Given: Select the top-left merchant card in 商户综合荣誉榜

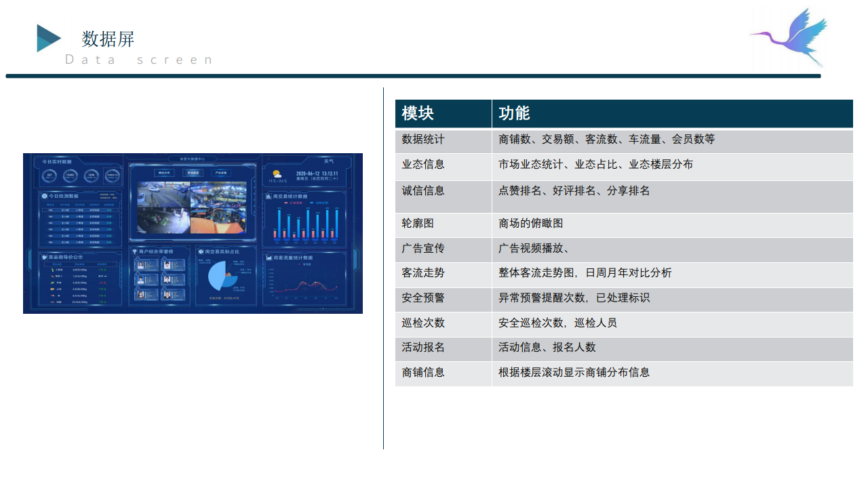Looking at the screenshot, I should pyautogui.click(x=146, y=265).
